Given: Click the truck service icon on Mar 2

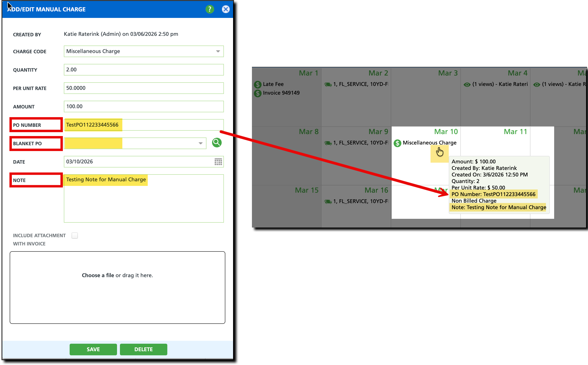Looking at the screenshot, I should pos(328,84).
